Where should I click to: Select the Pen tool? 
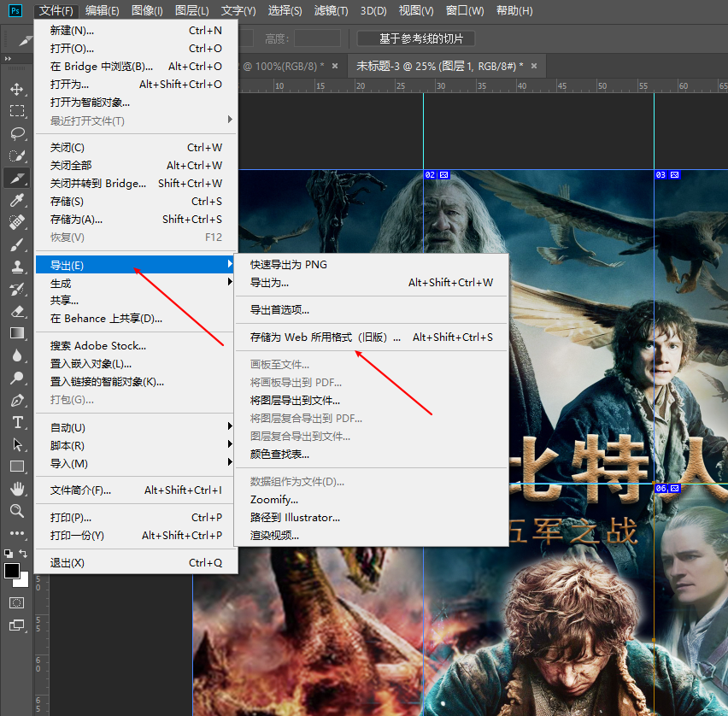(17, 400)
